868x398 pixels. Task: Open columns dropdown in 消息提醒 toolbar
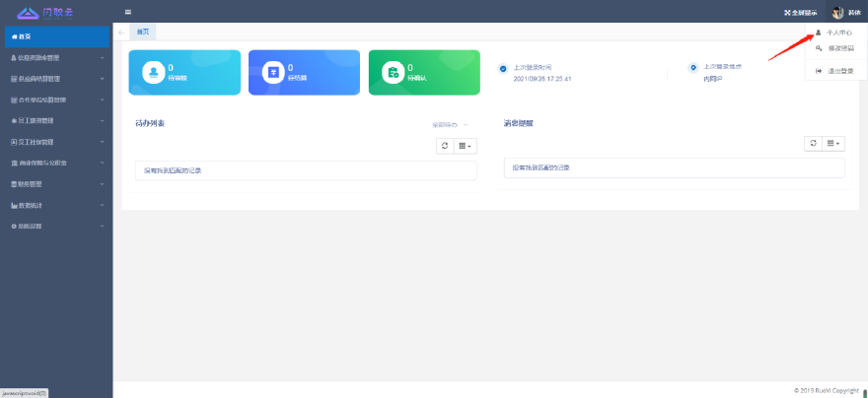833,143
